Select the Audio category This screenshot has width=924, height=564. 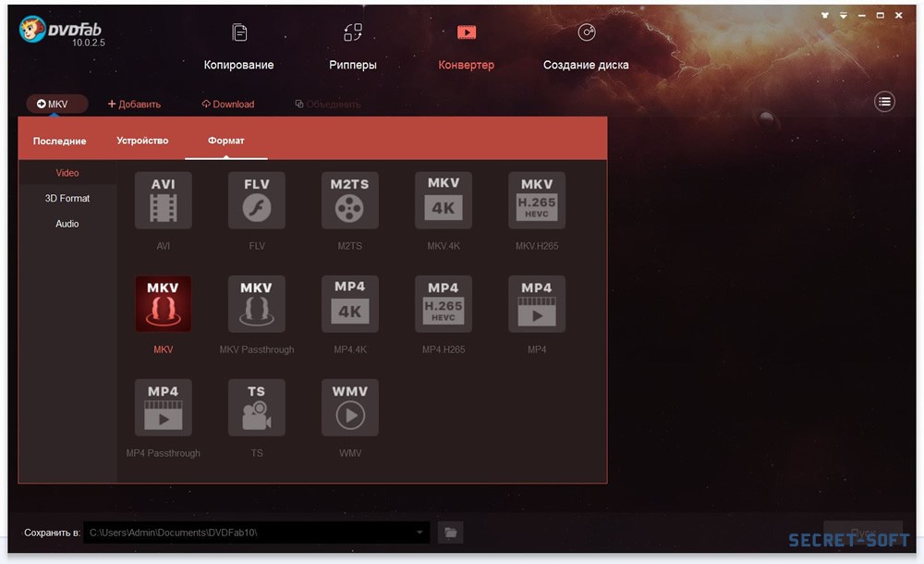coord(67,224)
